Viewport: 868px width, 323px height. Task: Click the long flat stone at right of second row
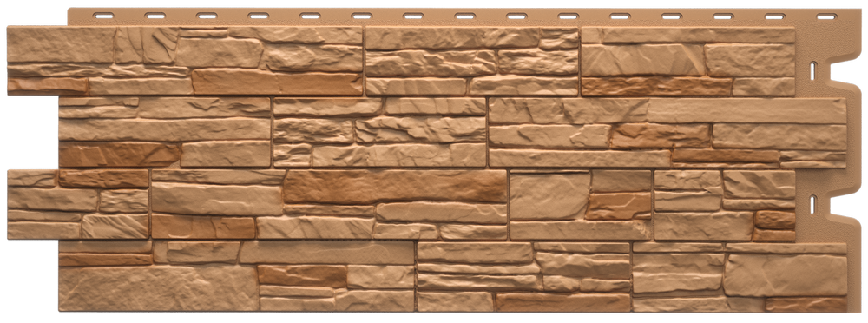coord(746,111)
